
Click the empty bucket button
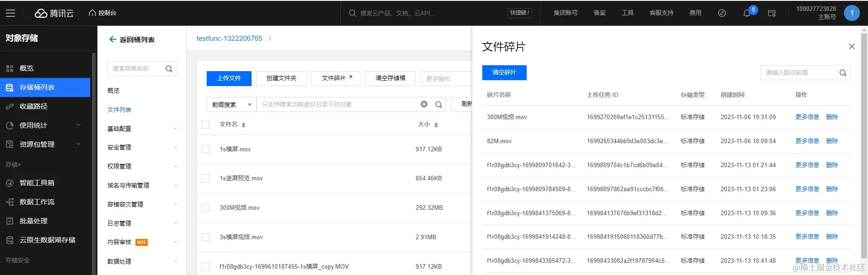[390, 78]
